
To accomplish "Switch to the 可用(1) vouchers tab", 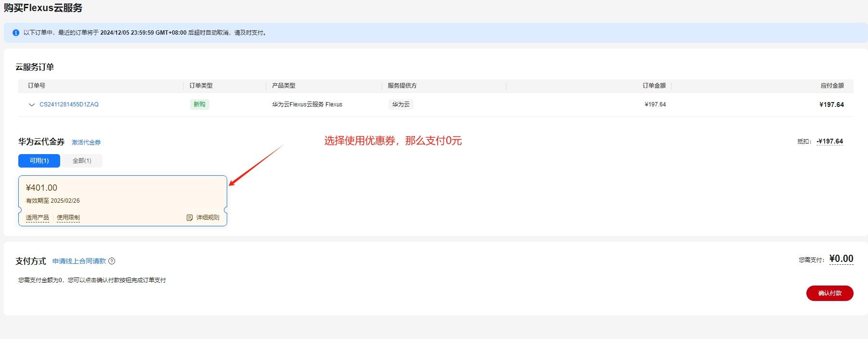I will [x=39, y=161].
